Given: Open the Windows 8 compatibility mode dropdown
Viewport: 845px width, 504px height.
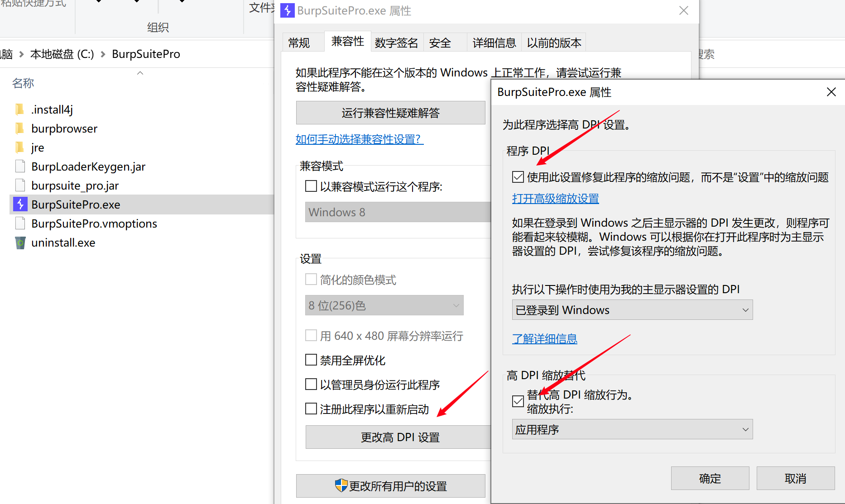Looking at the screenshot, I should tap(398, 212).
